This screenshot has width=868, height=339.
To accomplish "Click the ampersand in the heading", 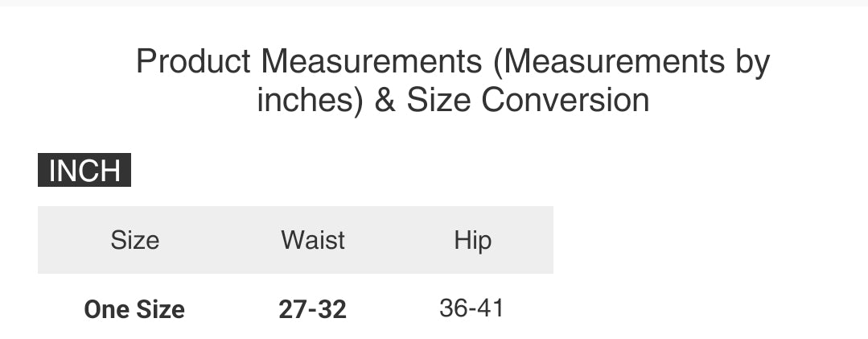I will tap(385, 101).
